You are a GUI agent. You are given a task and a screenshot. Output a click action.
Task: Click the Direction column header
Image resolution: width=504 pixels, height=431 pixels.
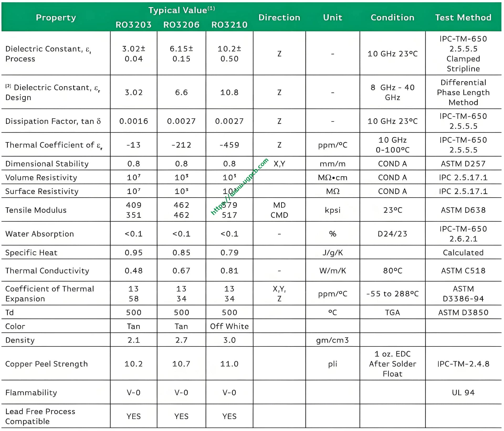tap(279, 17)
